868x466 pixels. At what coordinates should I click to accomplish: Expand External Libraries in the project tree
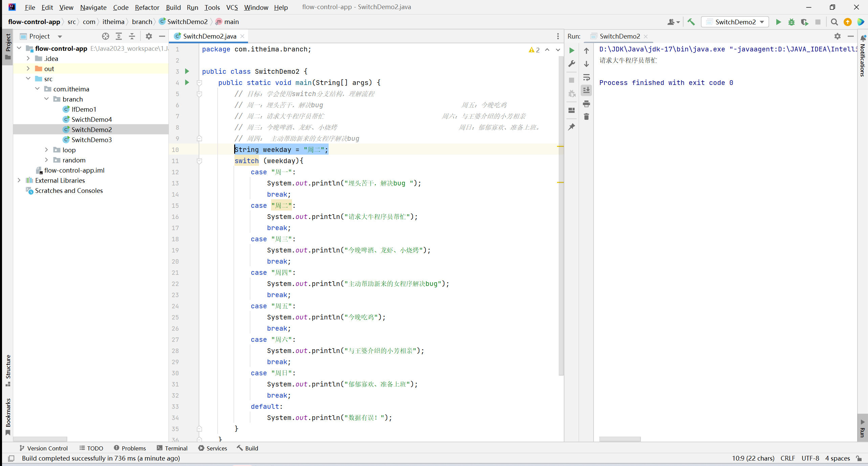(x=19, y=180)
